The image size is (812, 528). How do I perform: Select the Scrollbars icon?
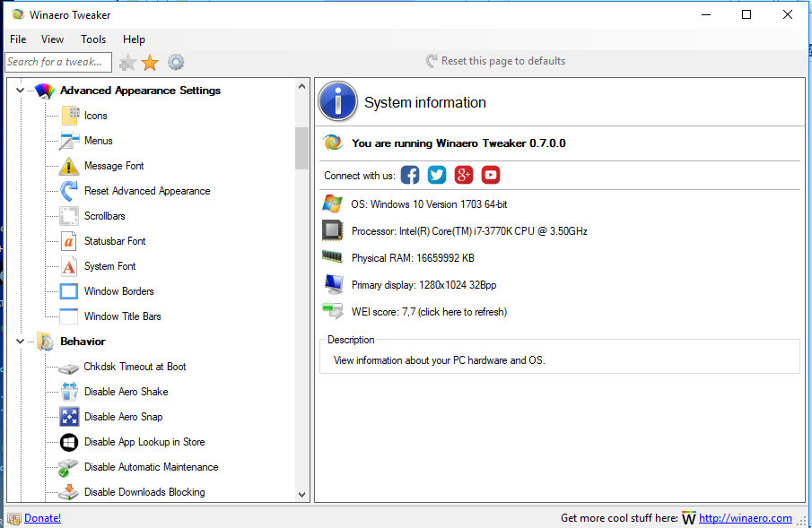69,216
